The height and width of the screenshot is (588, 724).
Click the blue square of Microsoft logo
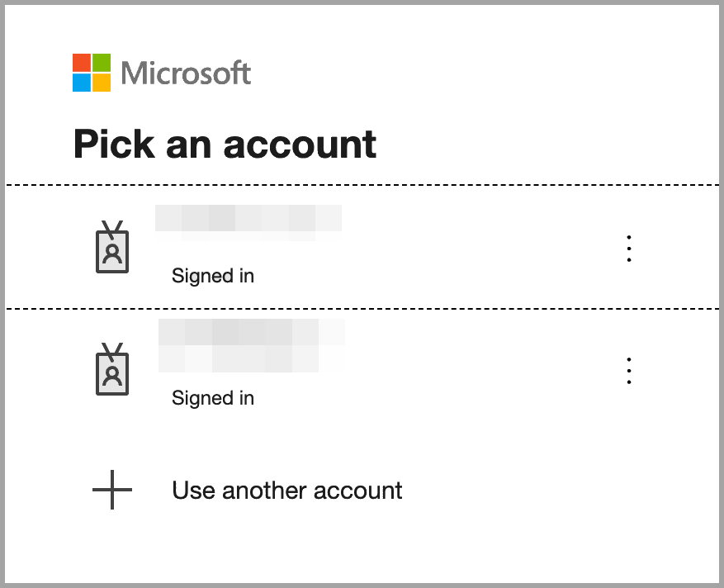click(81, 83)
